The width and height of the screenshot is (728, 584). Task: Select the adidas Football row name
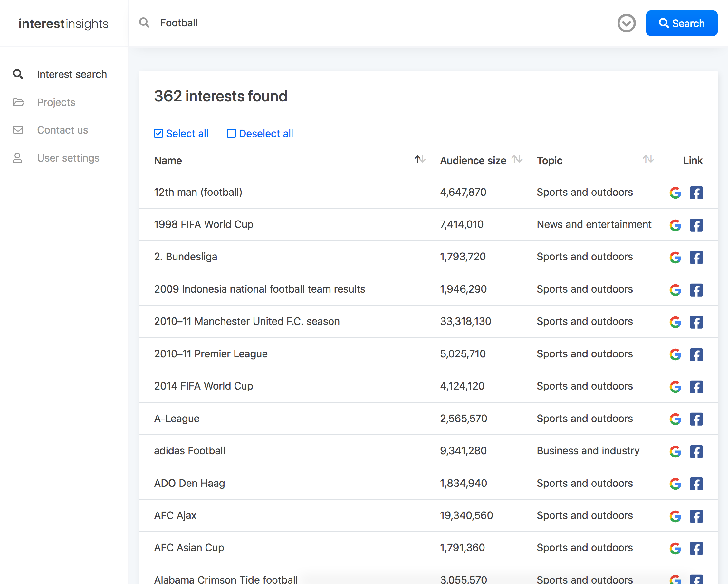click(x=189, y=451)
